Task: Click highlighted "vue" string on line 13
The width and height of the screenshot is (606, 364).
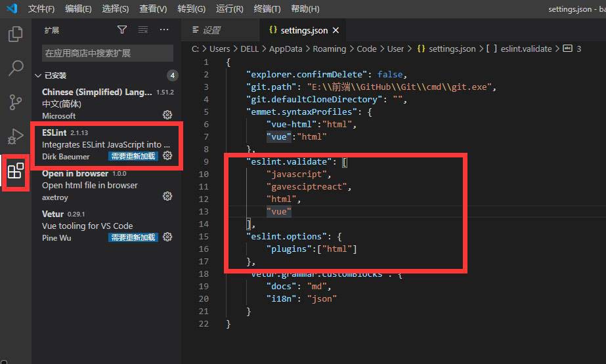Action: (278, 212)
